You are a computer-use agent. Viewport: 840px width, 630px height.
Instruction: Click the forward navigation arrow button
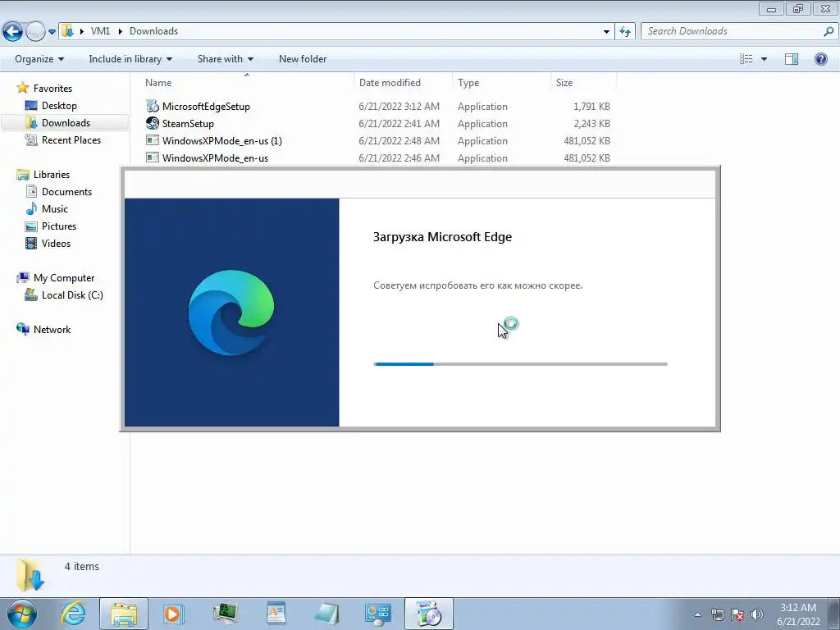[x=35, y=32]
